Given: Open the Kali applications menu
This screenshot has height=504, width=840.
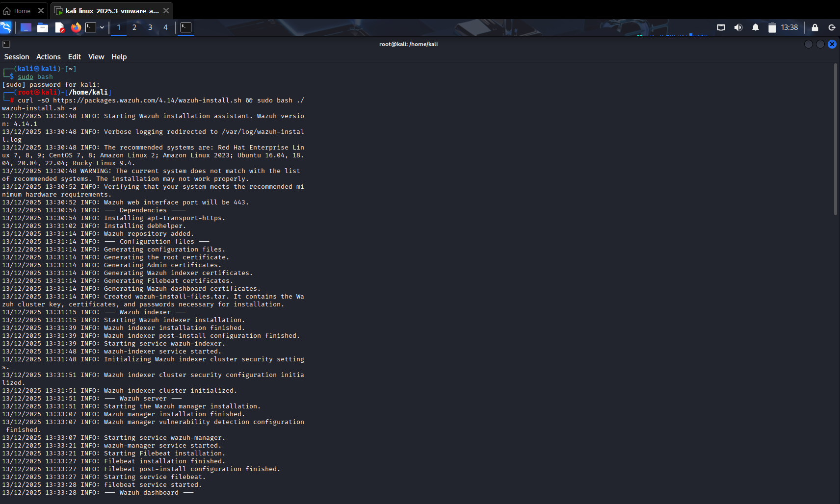Looking at the screenshot, I should [6, 27].
